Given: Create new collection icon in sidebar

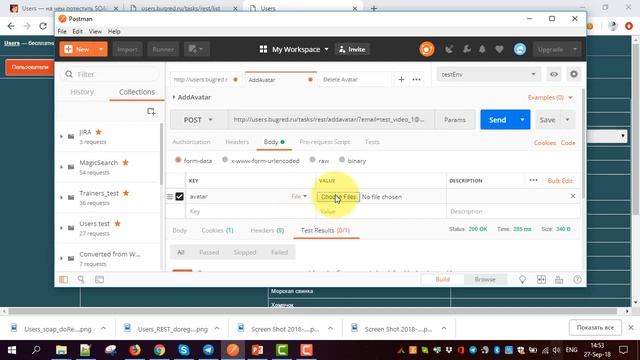Looking at the screenshot, I should pyautogui.click(x=151, y=111).
